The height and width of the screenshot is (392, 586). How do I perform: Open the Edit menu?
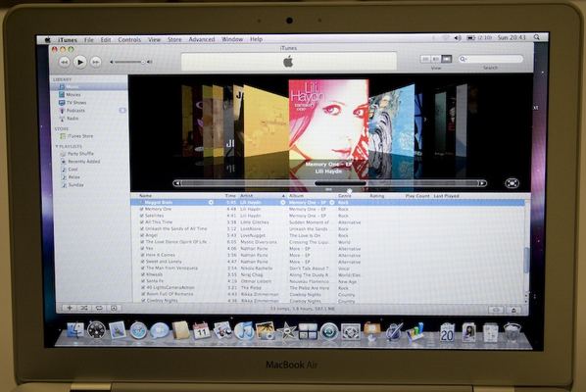tap(106, 39)
